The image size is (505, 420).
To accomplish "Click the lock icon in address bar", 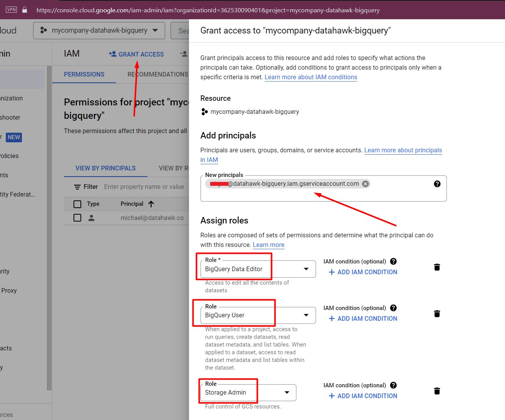I will tap(25, 10).
